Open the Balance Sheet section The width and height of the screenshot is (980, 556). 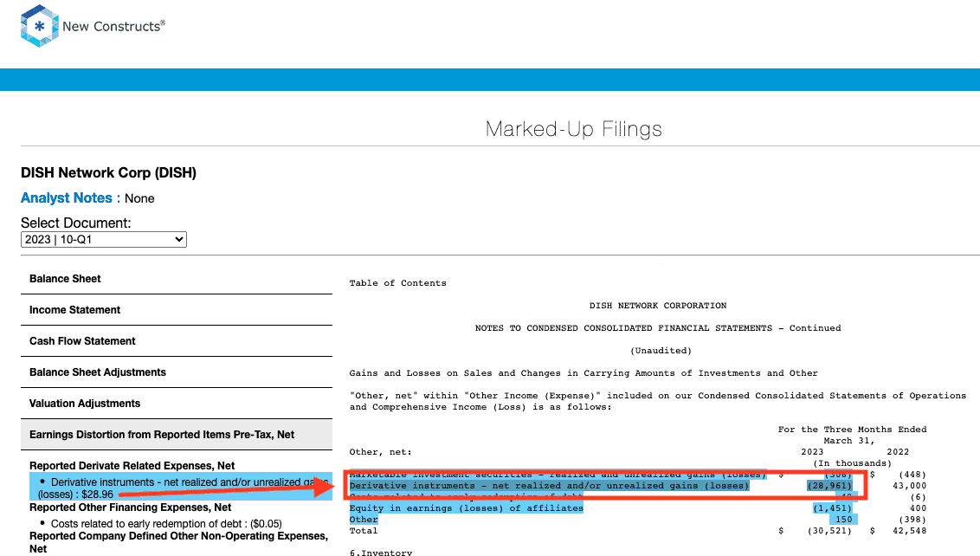click(177, 279)
